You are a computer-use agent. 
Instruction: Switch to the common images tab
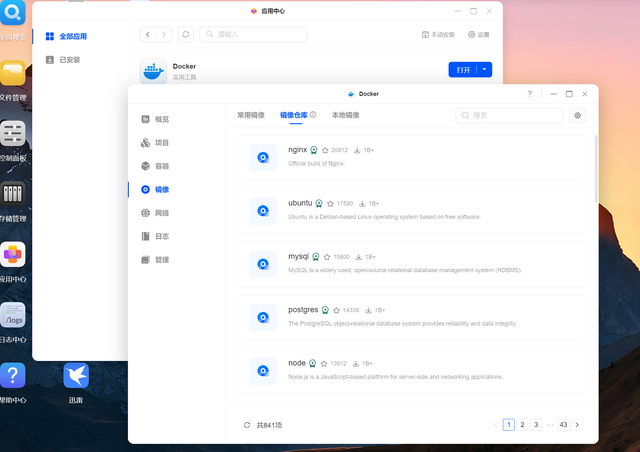coord(251,115)
